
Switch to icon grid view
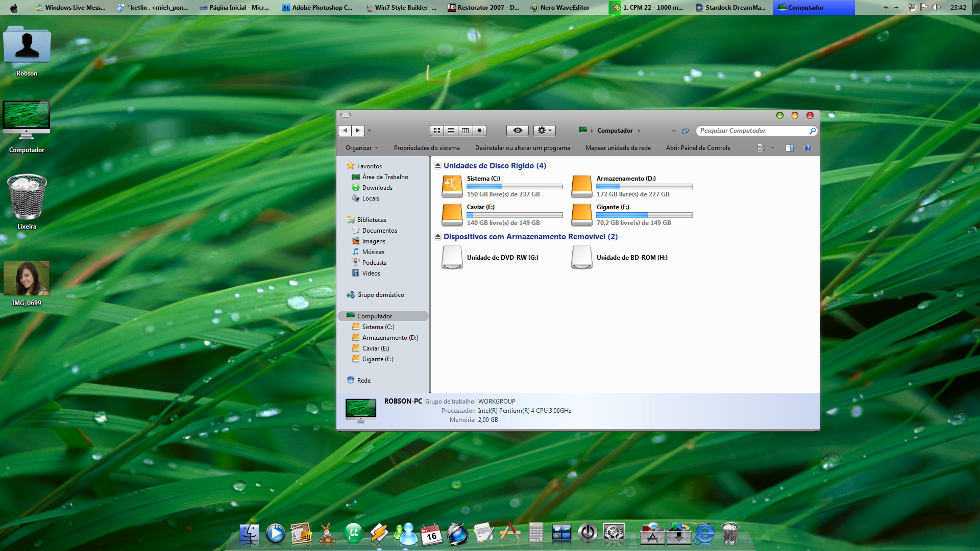pos(437,131)
